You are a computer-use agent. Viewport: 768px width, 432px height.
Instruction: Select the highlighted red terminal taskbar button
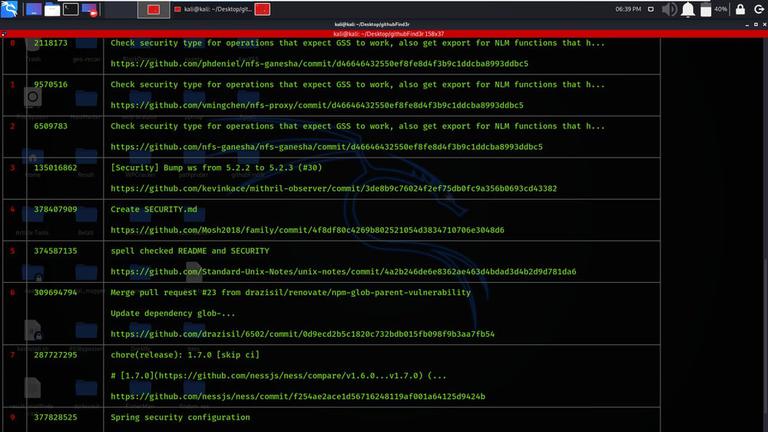153,9
